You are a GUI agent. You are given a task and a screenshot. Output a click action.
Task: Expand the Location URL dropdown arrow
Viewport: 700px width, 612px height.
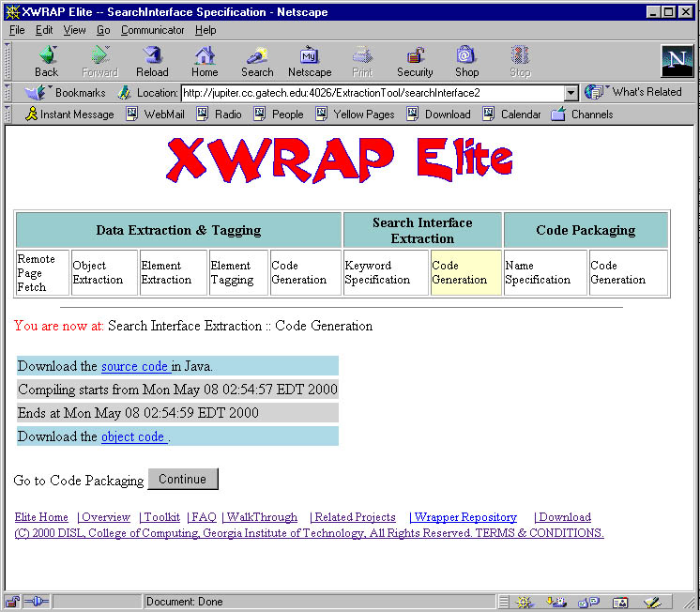pos(571,93)
